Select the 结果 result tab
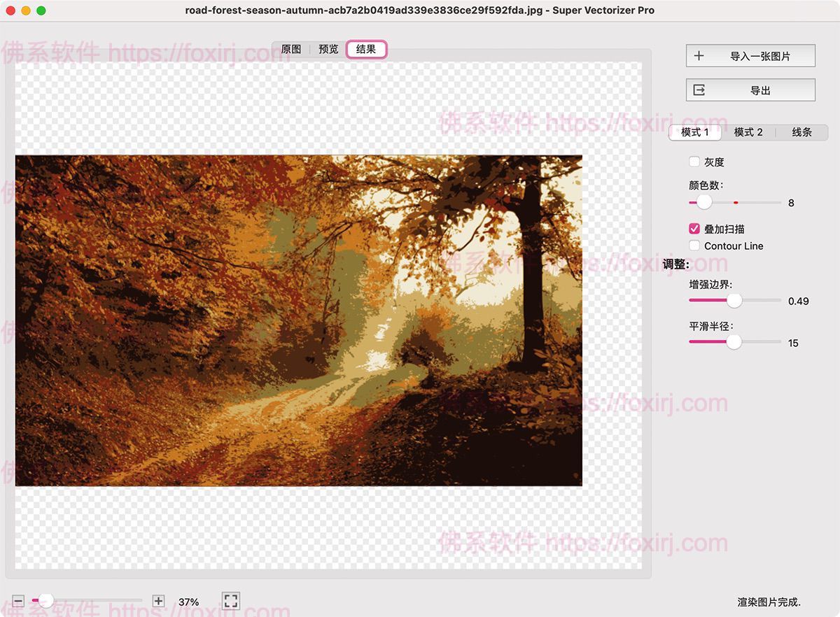 366,49
